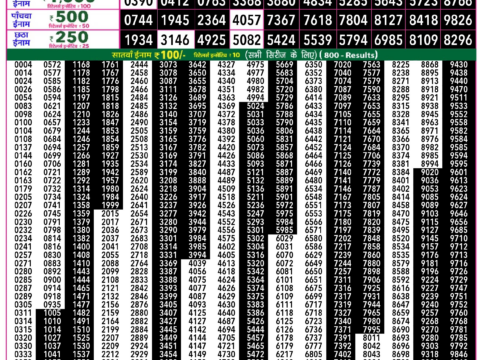Select number 2364 in the 500 prize row
This screenshot has height=360, width=480.
pos(211,20)
